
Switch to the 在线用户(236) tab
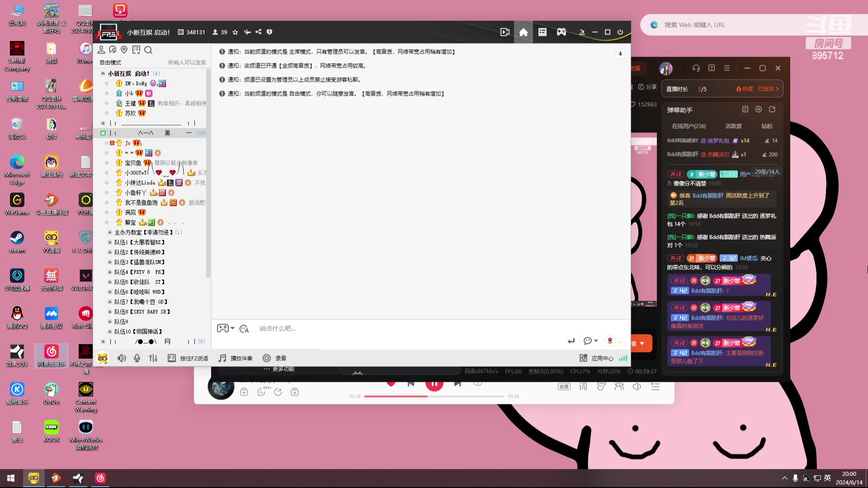[689, 126]
